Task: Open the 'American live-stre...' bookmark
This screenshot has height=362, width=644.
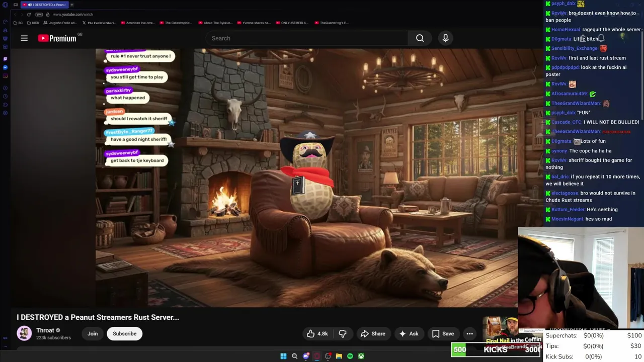Action: [x=137, y=23]
